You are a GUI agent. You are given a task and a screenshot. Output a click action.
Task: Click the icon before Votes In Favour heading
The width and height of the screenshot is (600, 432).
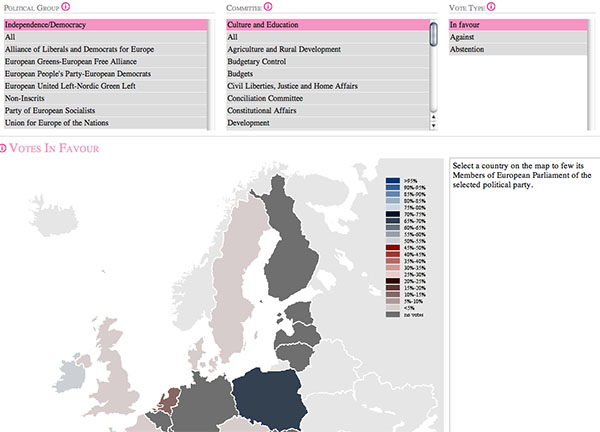click(x=3, y=149)
